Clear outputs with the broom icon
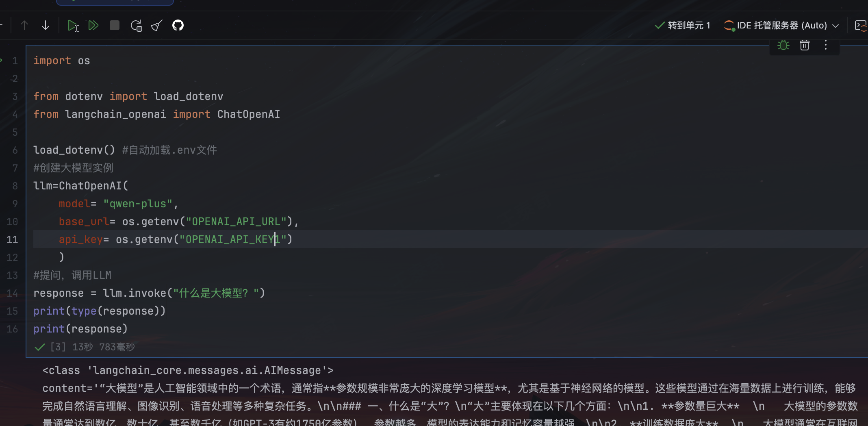 point(157,25)
